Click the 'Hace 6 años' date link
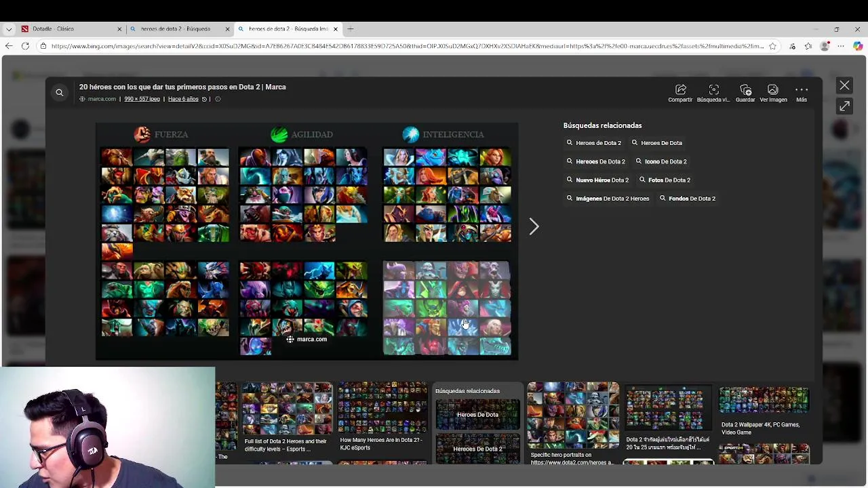The image size is (868, 488). point(183,99)
